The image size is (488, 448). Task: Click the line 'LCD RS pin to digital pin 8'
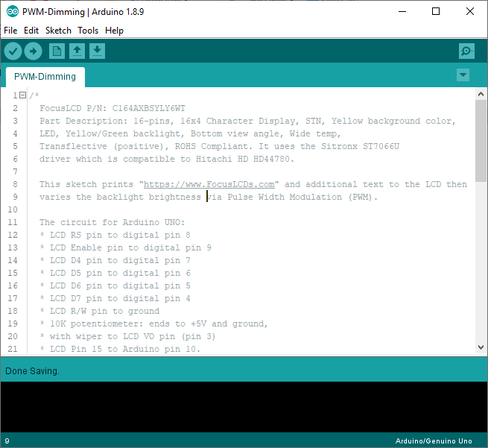[x=120, y=235]
